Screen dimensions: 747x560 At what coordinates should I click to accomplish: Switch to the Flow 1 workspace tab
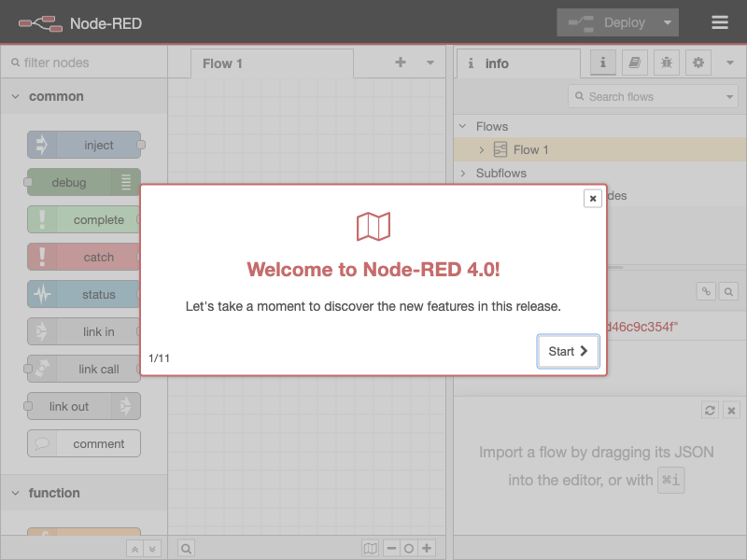(272, 63)
